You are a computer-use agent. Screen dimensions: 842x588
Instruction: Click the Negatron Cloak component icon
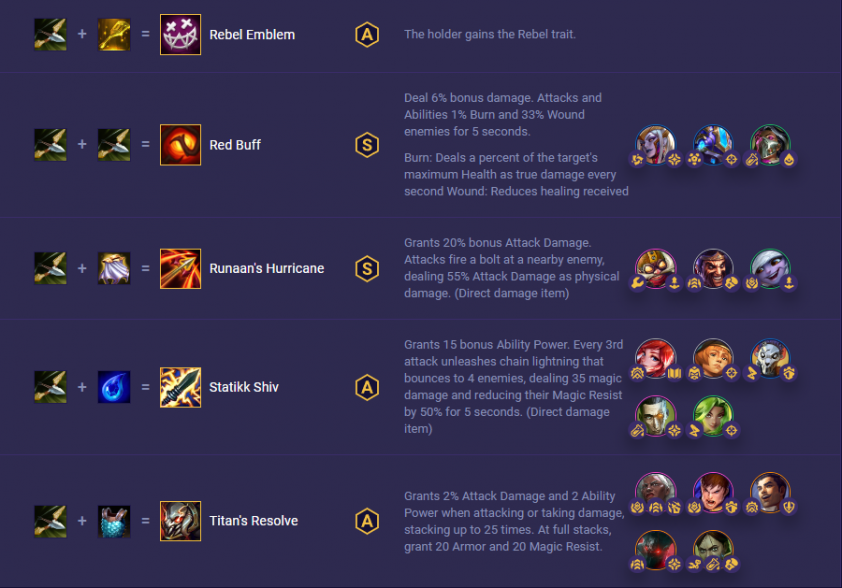[x=114, y=268]
